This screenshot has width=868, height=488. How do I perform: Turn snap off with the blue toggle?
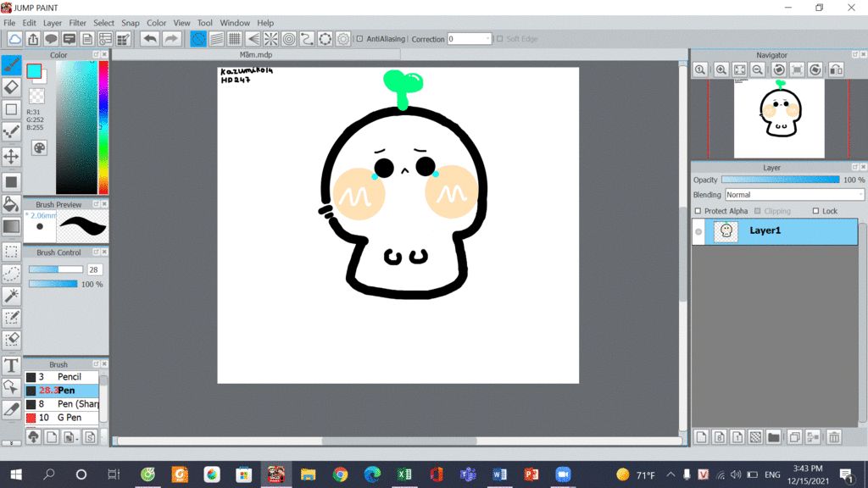click(x=198, y=39)
